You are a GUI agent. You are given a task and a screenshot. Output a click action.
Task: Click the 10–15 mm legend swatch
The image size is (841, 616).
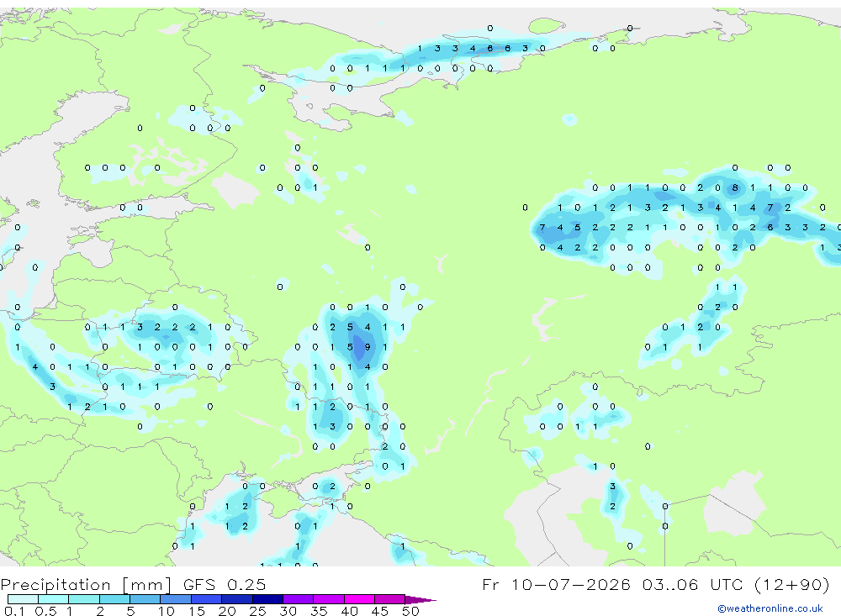(x=176, y=599)
